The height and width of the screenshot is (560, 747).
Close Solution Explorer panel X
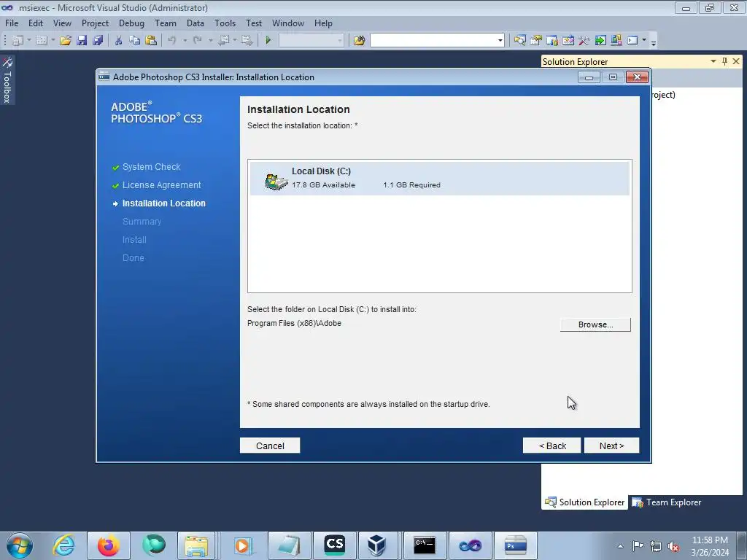tap(736, 61)
